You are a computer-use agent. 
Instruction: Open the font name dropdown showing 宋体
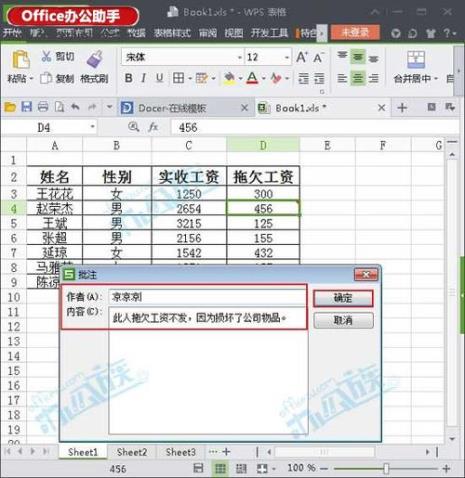pyautogui.click(x=239, y=58)
